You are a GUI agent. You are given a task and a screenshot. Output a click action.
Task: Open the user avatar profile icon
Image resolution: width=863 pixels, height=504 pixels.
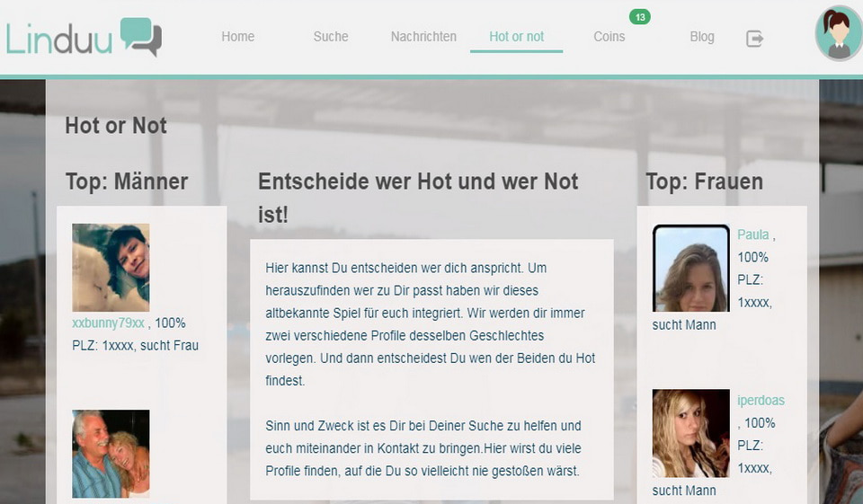[x=838, y=34]
